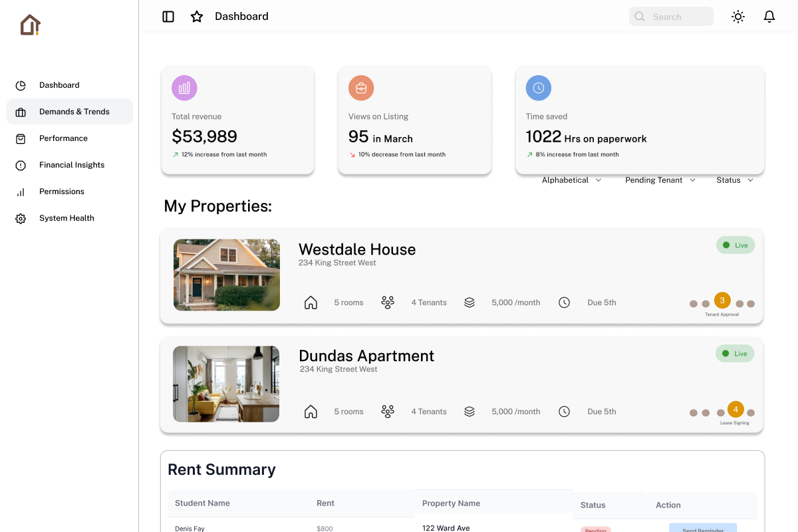Click the tenants icon on Westdale House

tap(388, 303)
